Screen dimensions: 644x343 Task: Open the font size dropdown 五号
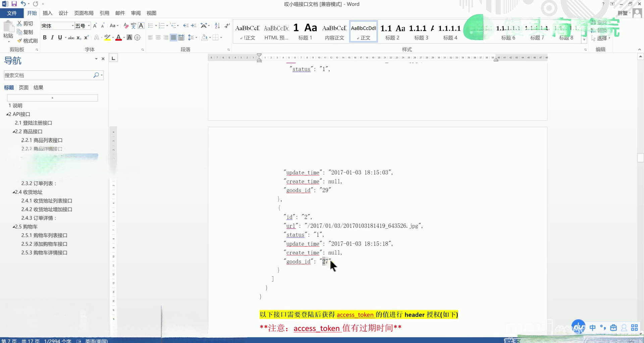89,26
